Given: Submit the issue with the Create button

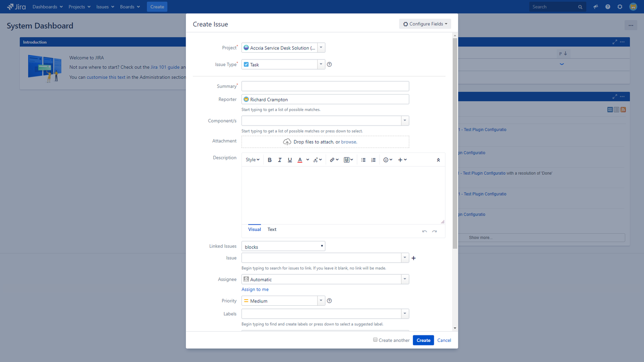Looking at the screenshot, I should (423, 340).
